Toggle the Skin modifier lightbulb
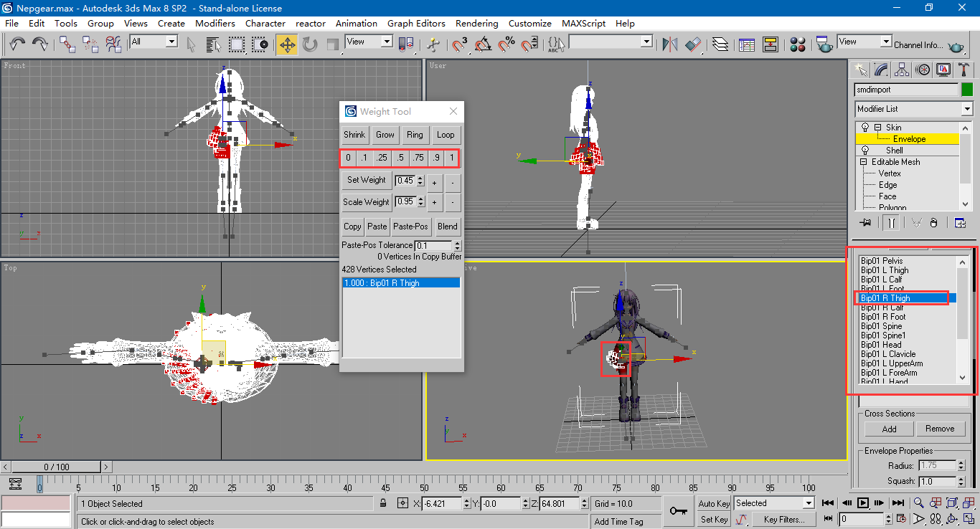The image size is (980, 529). 865,128
